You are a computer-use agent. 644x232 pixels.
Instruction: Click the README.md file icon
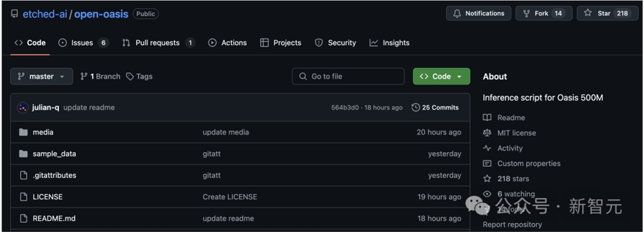[x=23, y=218]
